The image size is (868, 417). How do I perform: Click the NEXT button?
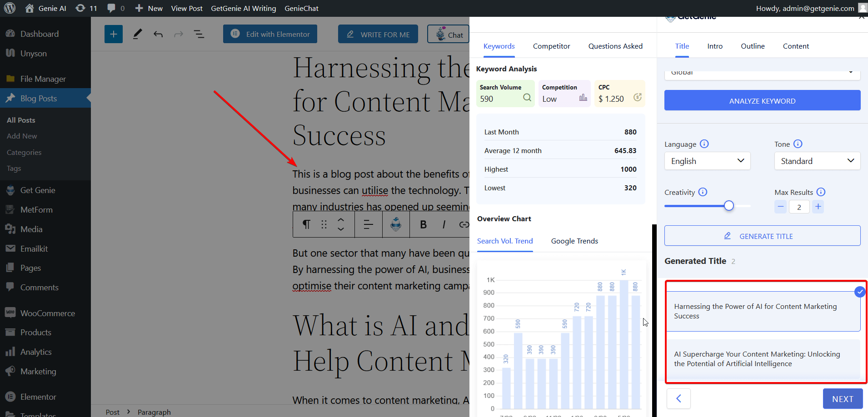pyautogui.click(x=843, y=398)
